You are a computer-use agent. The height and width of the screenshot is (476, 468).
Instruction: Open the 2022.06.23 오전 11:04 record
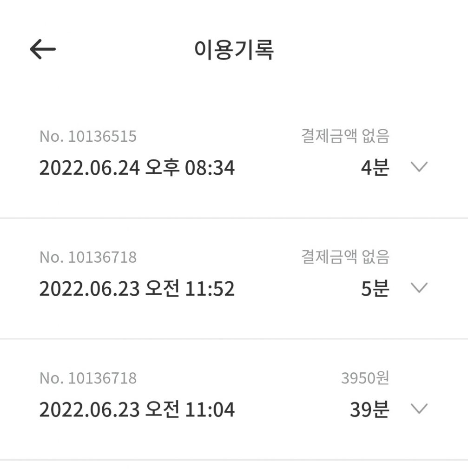(234, 399)
